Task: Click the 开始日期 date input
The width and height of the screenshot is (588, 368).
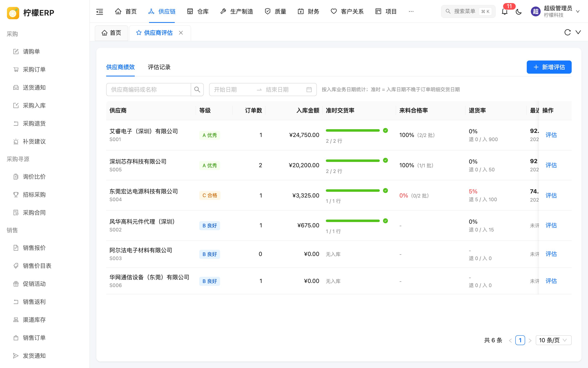Action: 233,90
